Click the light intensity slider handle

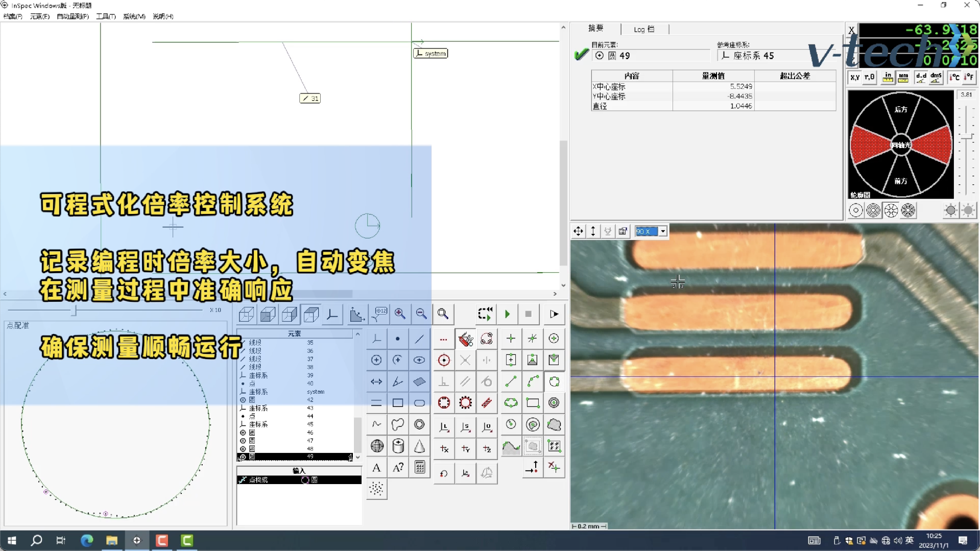pyautogui.click(x=966, y=136)
